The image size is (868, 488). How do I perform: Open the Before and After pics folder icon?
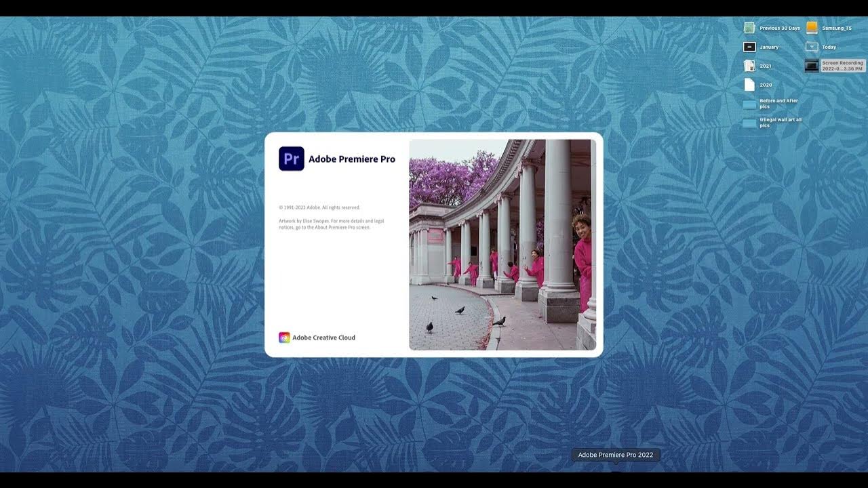[x=749, y=104]
